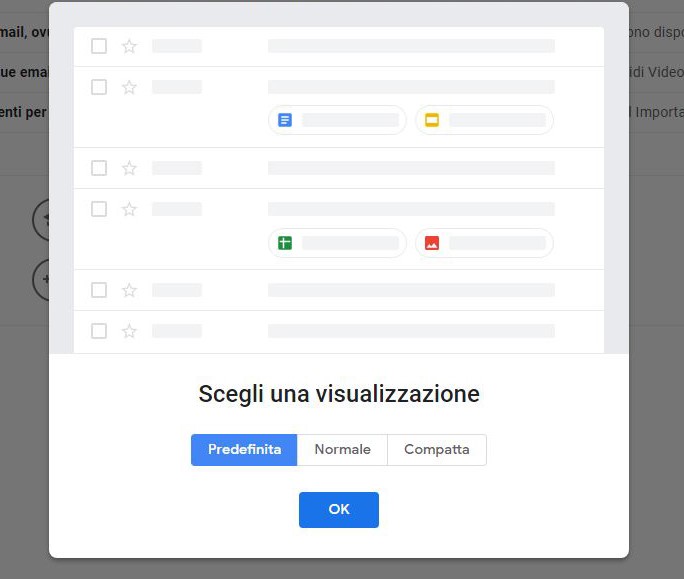Select the Normale display density option
Image resolution: width=684 pixels, height=579 pixels.
342,449
